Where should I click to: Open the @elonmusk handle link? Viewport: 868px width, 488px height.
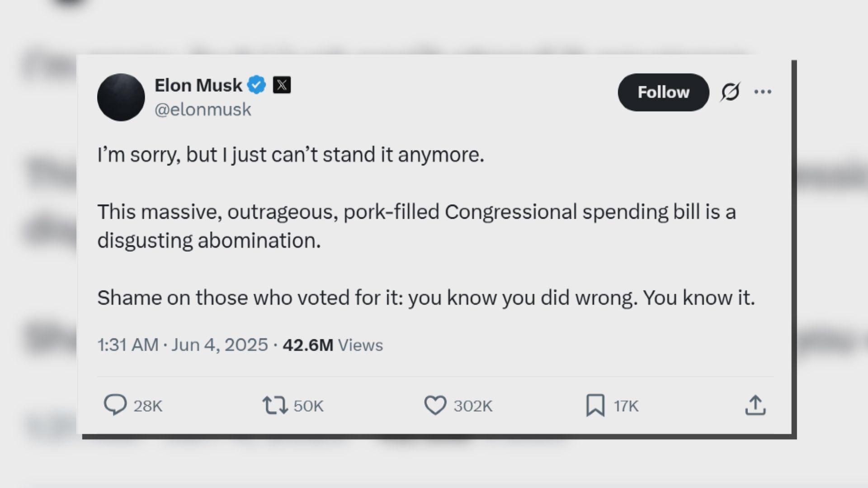click(203, 109)
